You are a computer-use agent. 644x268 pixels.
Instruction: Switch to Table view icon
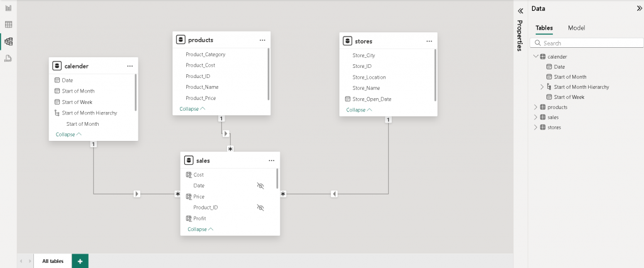tap(8, 25)
